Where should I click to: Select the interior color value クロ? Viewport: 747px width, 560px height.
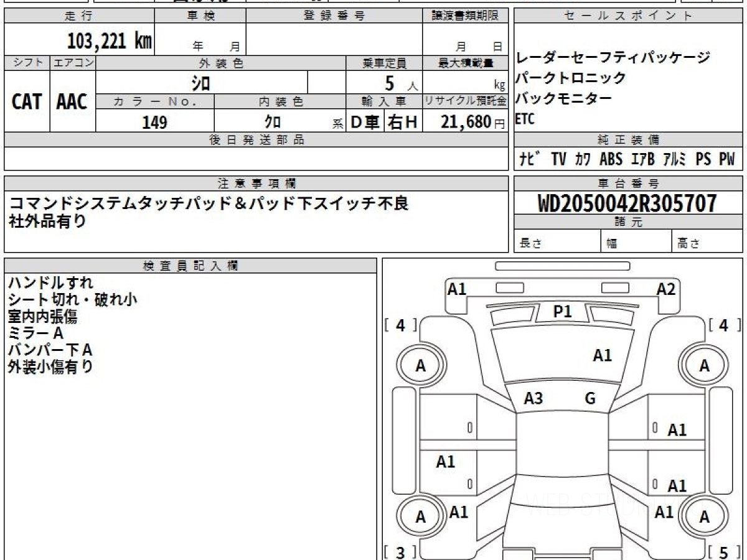click(273, 122)
